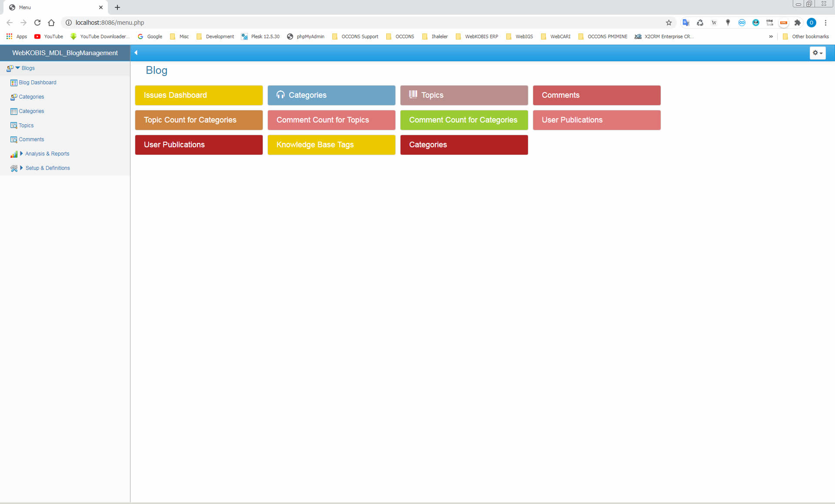
Task: Show hidden bookmarks with double chevron
Action: coord(771,36)
